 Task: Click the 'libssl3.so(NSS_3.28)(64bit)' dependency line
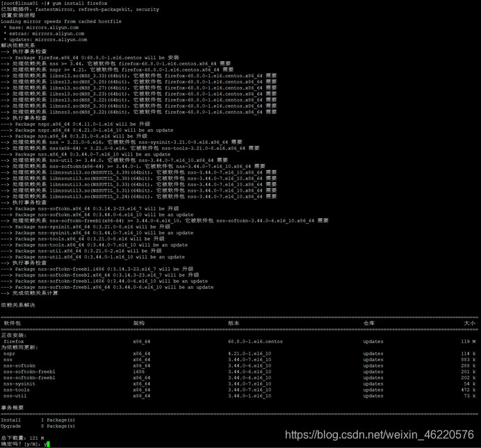[138, 82]
